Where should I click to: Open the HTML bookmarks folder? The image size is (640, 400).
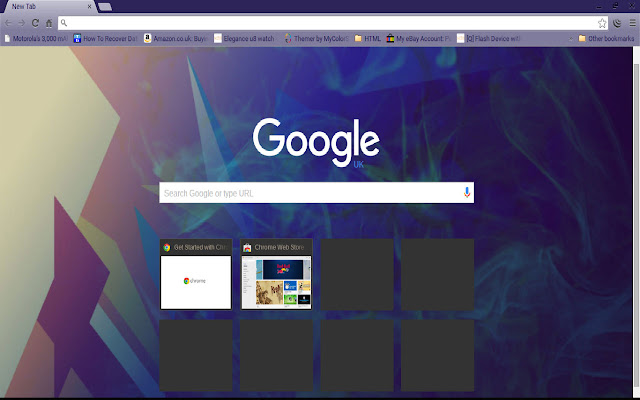367,38
